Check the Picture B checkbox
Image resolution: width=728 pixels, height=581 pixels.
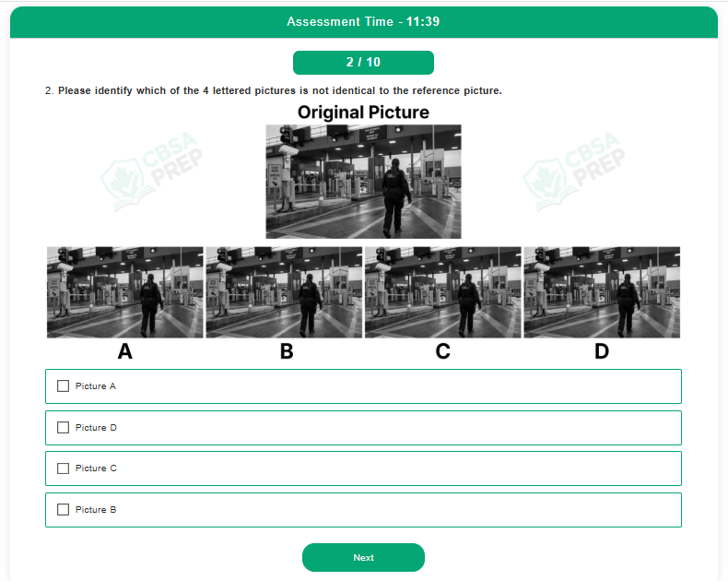tap(64, 510)
